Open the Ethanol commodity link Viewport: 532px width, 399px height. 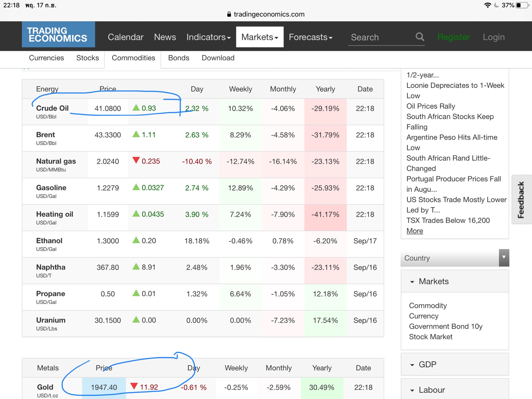(49, 241)
